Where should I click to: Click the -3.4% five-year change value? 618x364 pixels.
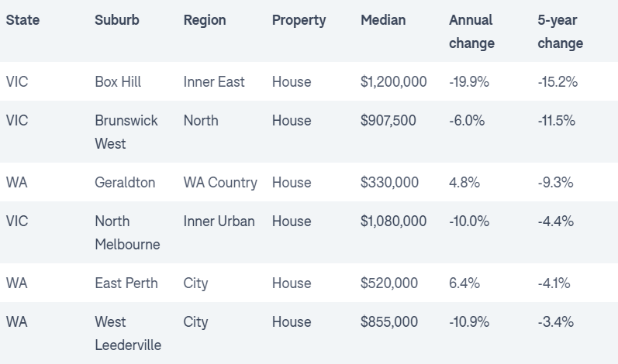pos(555,322)
